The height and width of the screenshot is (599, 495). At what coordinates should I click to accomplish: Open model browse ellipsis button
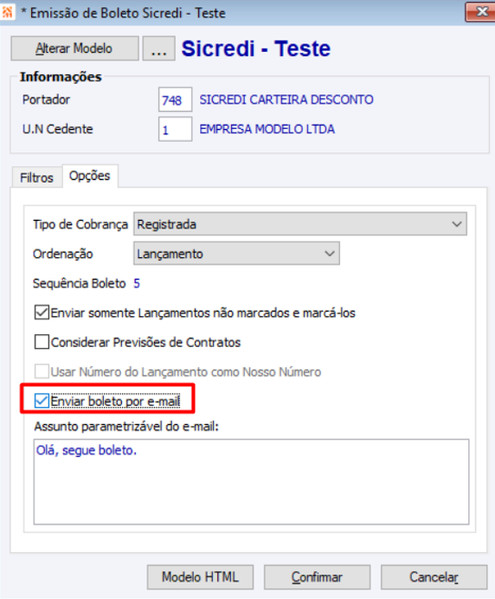click(x=159, y=49)
